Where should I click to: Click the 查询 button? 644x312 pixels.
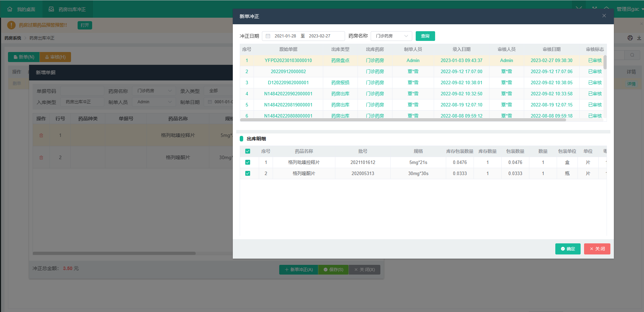[425, 36]
